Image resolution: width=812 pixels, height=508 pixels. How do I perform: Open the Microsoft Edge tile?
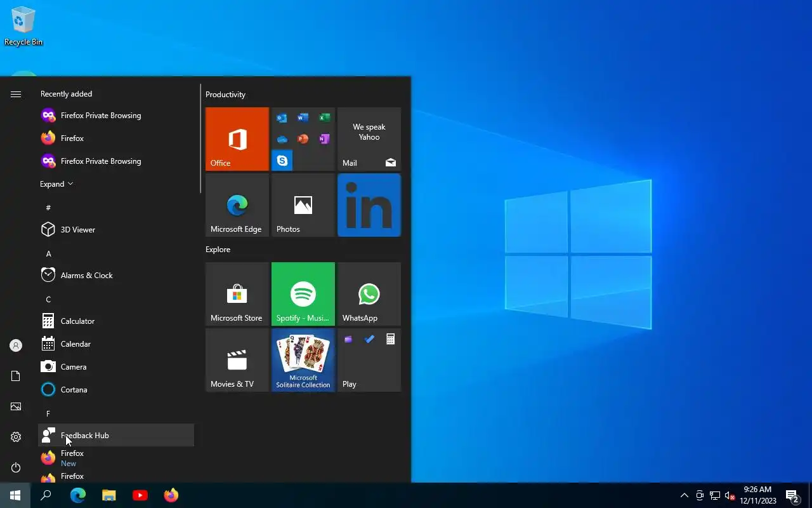pos(237,205)
